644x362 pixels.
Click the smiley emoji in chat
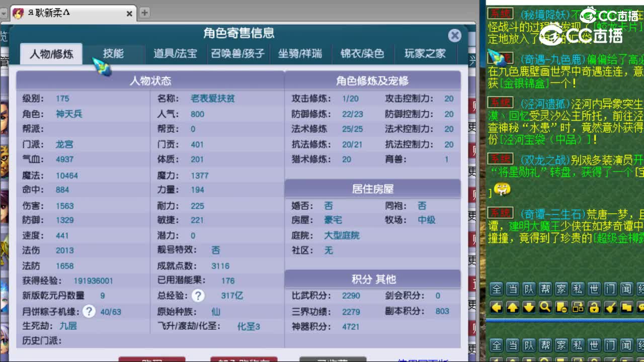tap(502, 190)
